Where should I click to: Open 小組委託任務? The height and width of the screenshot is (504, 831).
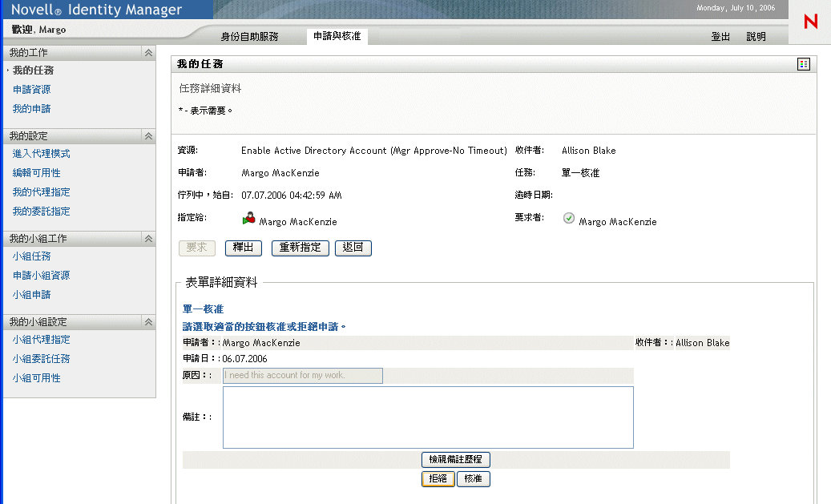42,359
